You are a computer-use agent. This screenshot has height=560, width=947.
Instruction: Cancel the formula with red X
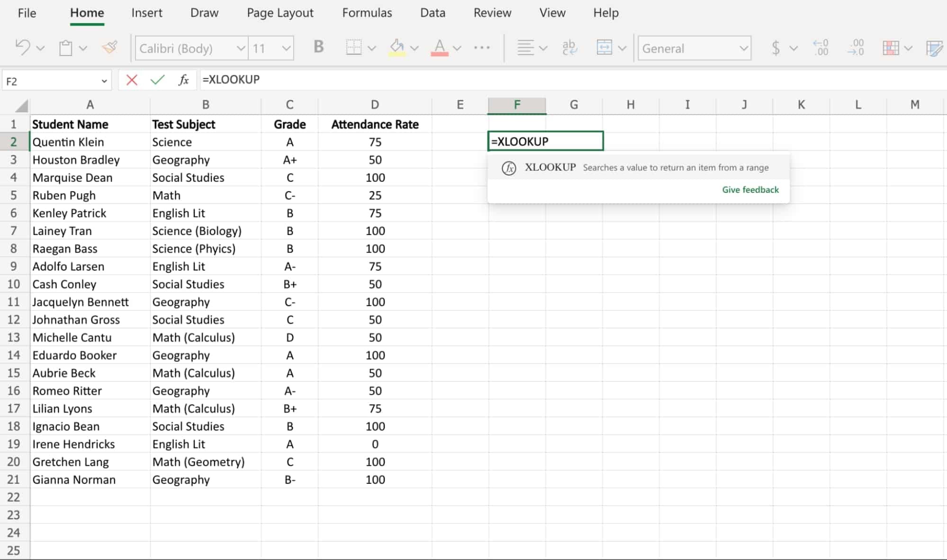[132, 80]
